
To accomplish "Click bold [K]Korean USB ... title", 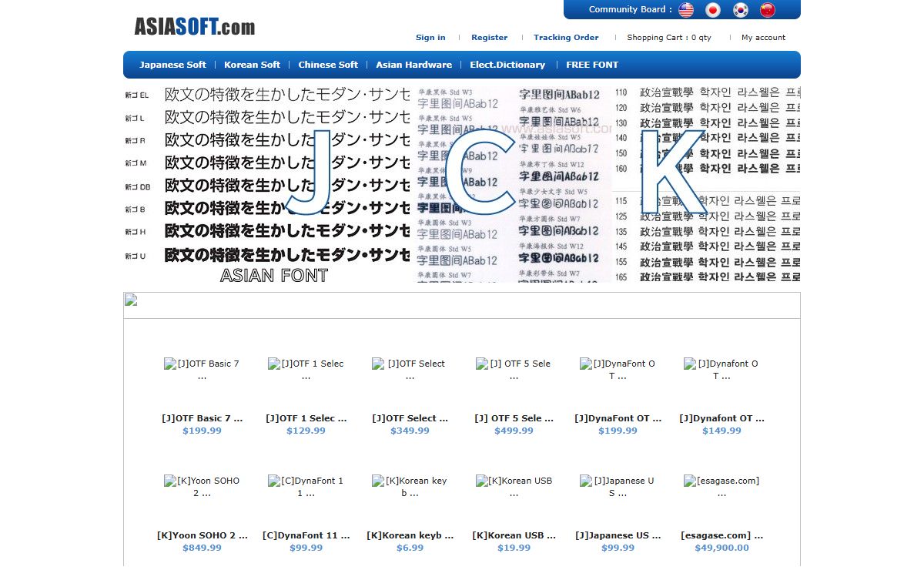I will coord(514,535).
